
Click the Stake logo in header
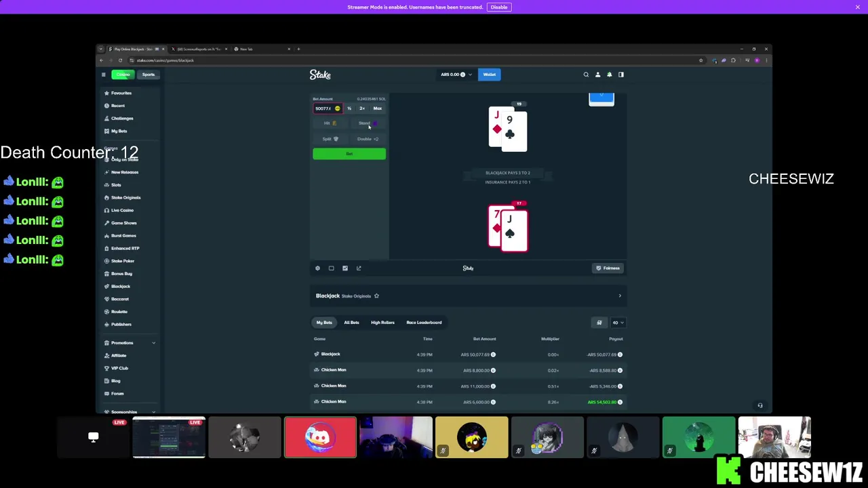[320, 75]
